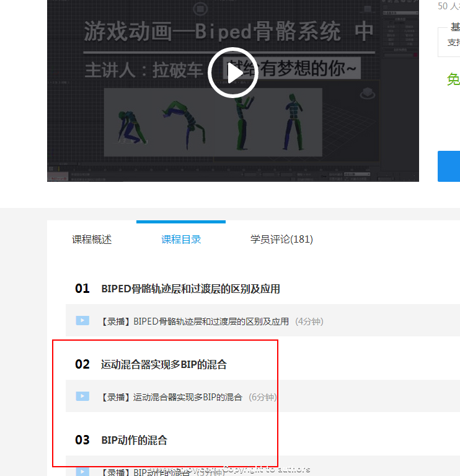
Task: Select chapter 03 heading BIP动作的混合
Action: click(134, 440)
